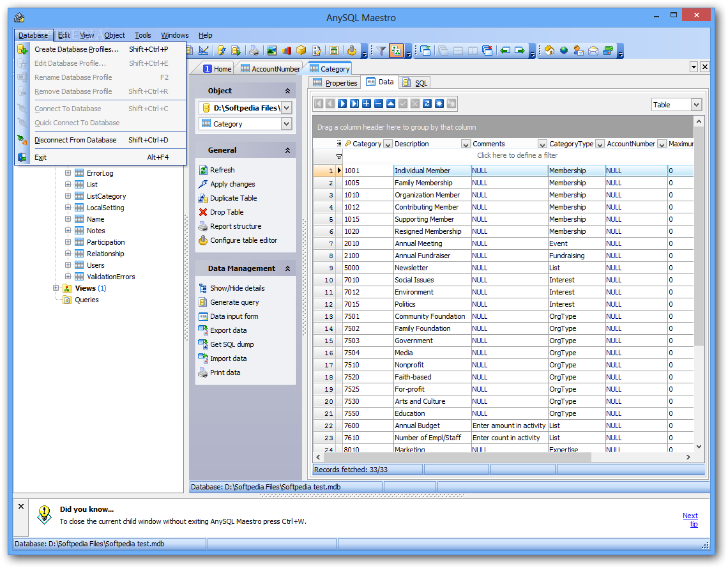Viewport: 728px width, 568px height.
Task: Expand the ErrorLog table node
Action: 68,173
